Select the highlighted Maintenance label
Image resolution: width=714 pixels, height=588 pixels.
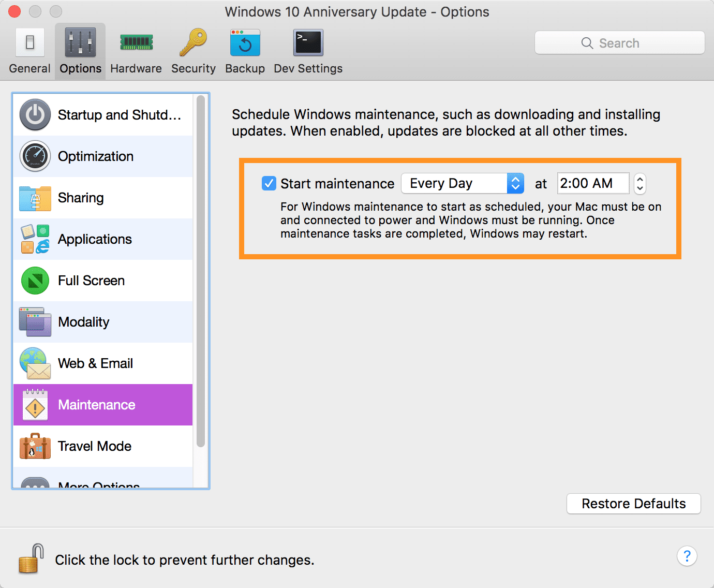97,405
